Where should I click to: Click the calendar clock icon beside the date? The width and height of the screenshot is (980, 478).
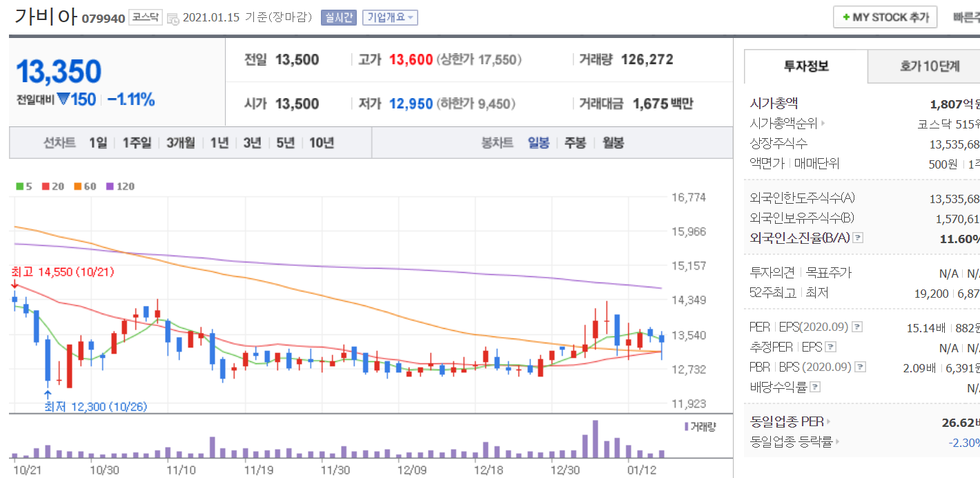coord(173,18)
